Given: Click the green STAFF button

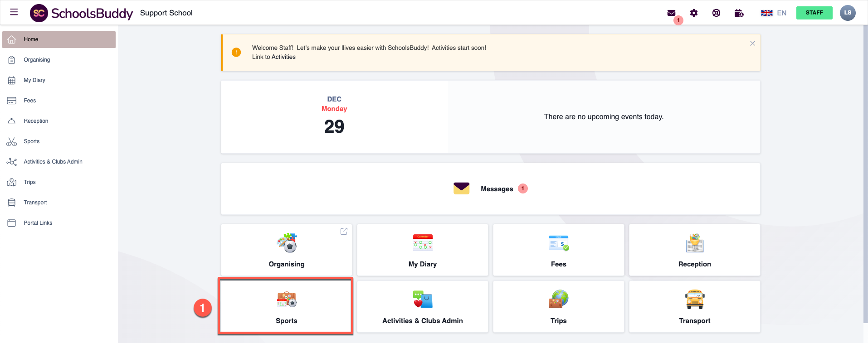Looking at the screenshot, I should (x=814, y=13).
